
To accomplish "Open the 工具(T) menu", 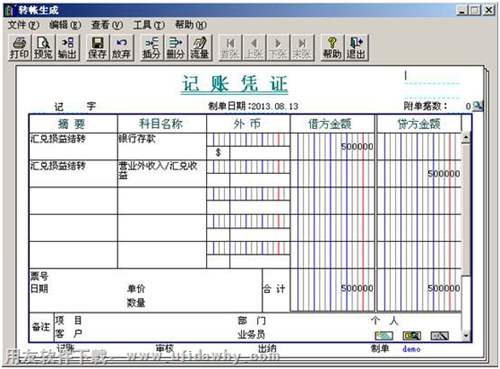I will pos(149,25).
